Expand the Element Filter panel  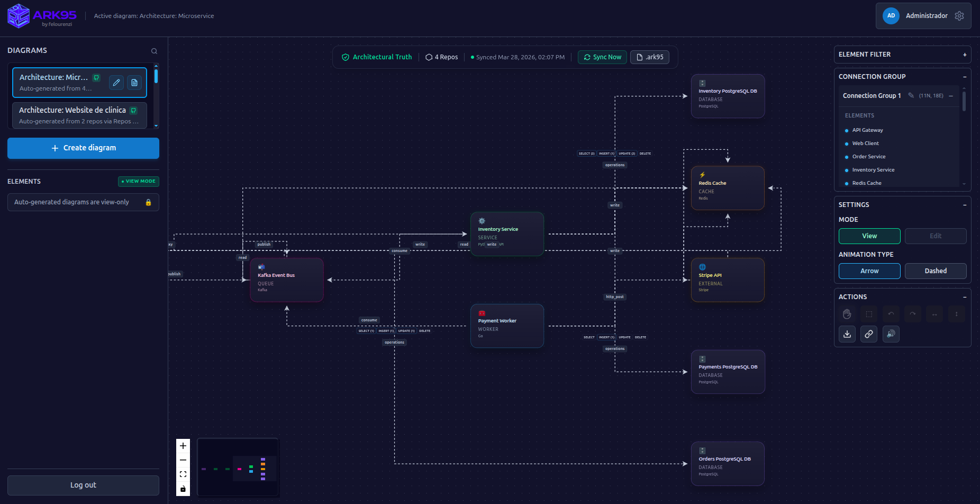tap(965, 54)
